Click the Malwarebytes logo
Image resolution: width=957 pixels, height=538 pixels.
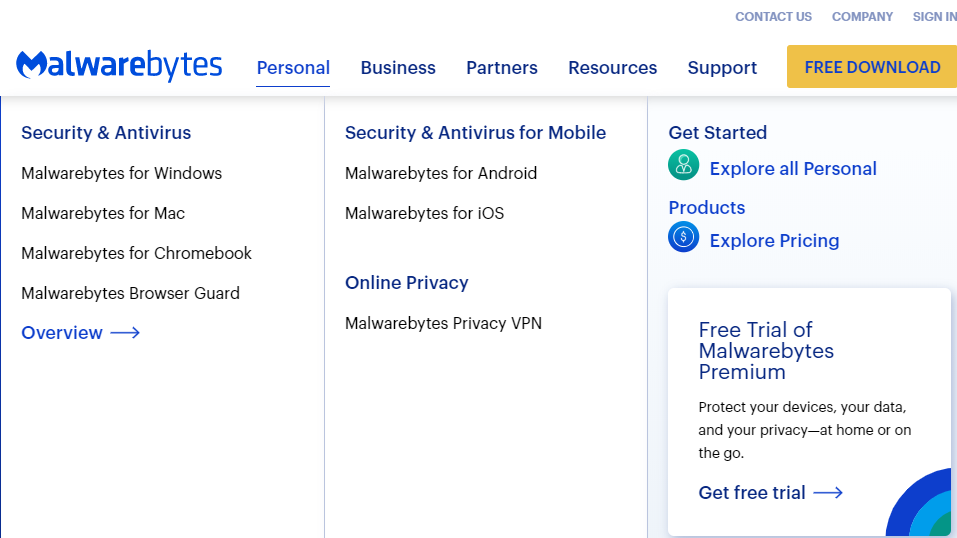(119, 66)
